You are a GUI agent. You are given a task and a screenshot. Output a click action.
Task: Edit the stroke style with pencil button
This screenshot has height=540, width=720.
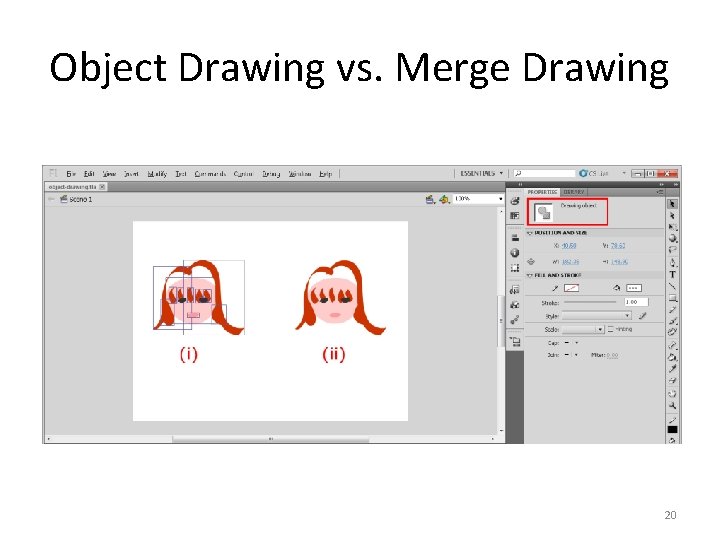click(642, 316)
